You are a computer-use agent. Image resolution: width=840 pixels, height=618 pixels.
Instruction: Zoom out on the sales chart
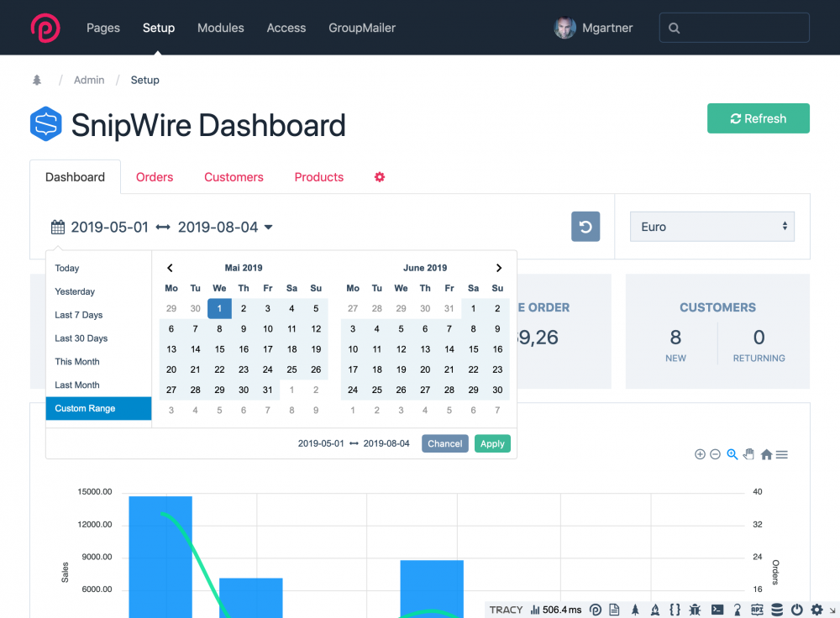pyautogui.click(x=716, y=453)
